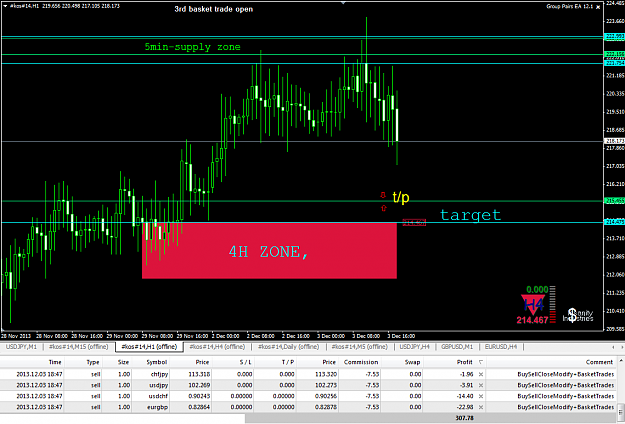Select the "5min-supply zone" chart label
This screenshot has height=424, width=625.
point(193,47)
